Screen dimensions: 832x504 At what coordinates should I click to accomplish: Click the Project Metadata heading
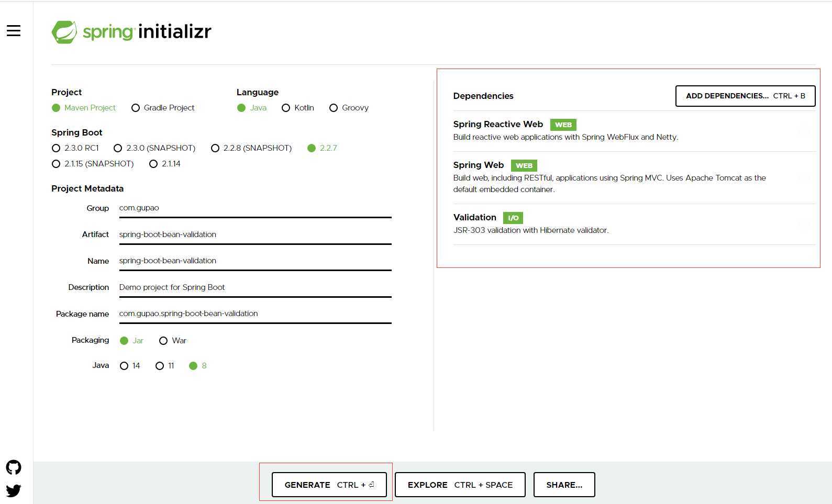click(87, 188)
